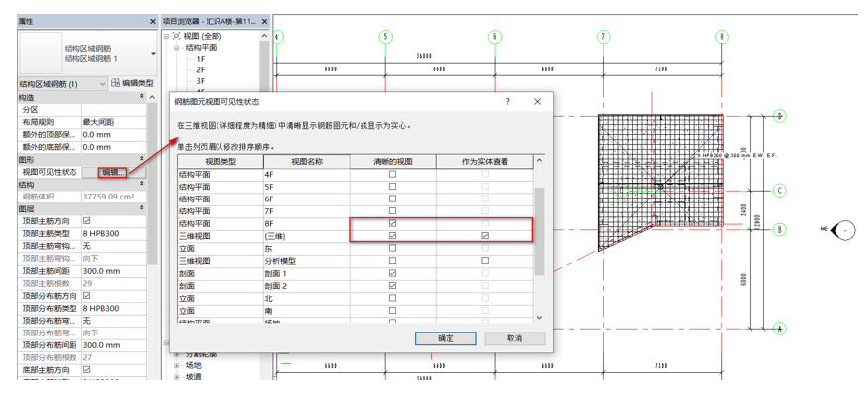The height and width of the screenshot is (399, 868).
Task: Click the help question mark in dialog
Action: click(508, 102)
